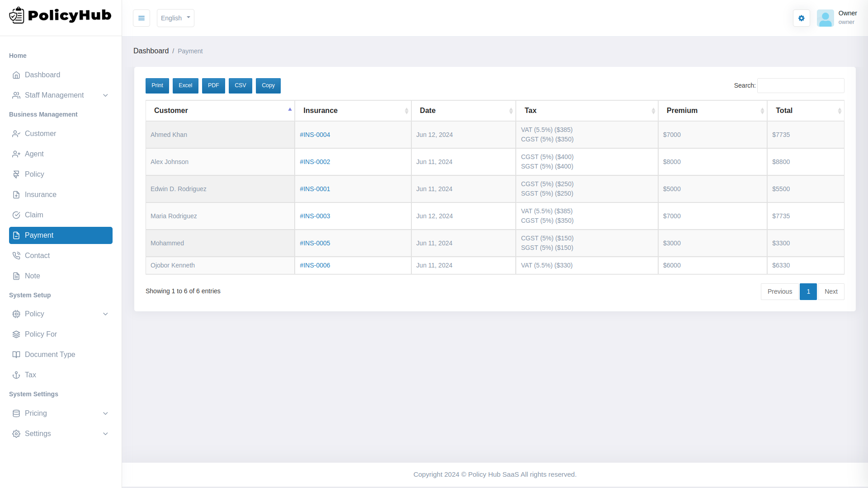Click the Excel export button
Screen dimensions: 868x488
pyautogui.click(x=185, y=85)
